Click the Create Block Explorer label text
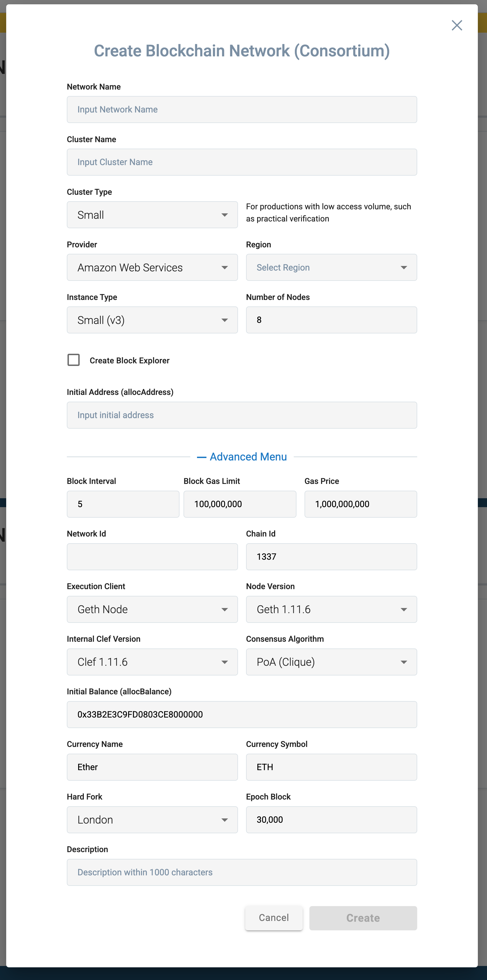 pos(130,360)
